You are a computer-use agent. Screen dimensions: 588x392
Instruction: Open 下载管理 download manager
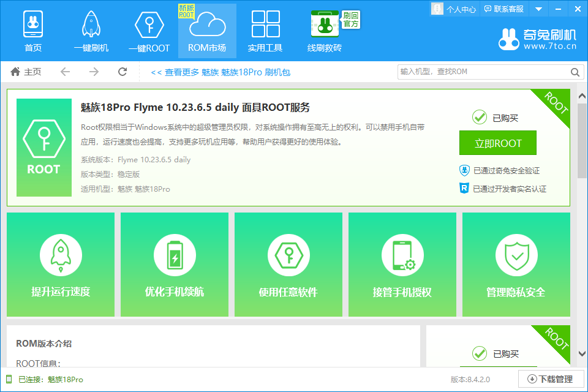point(551,379)
